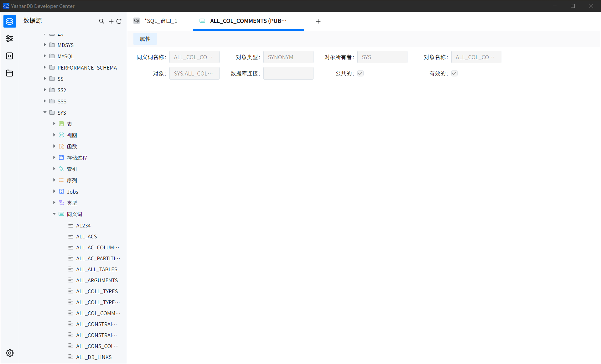Click the 对象所有者 SYS field
This screenshot has width=601, height=364.
coord(382,57)
